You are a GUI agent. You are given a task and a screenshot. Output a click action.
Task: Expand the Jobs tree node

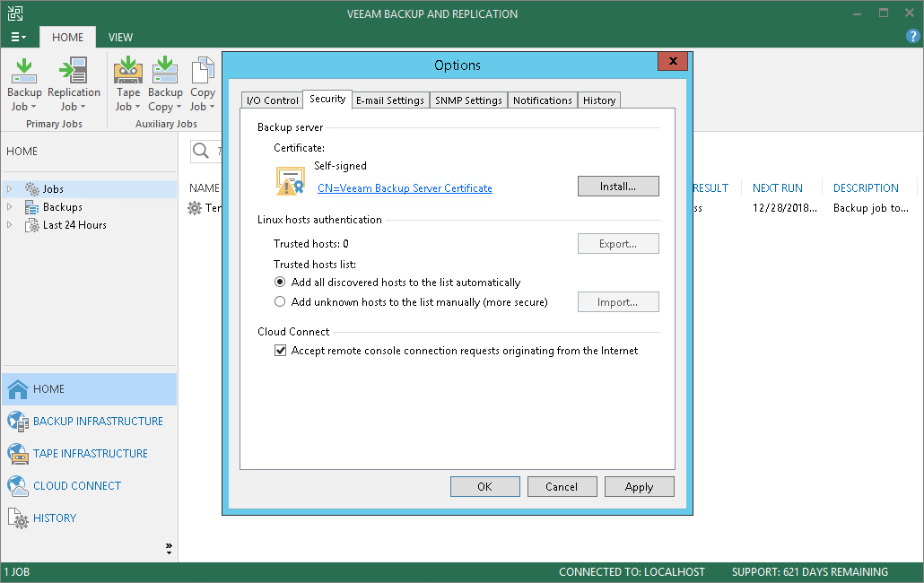[x=10, y=189]
